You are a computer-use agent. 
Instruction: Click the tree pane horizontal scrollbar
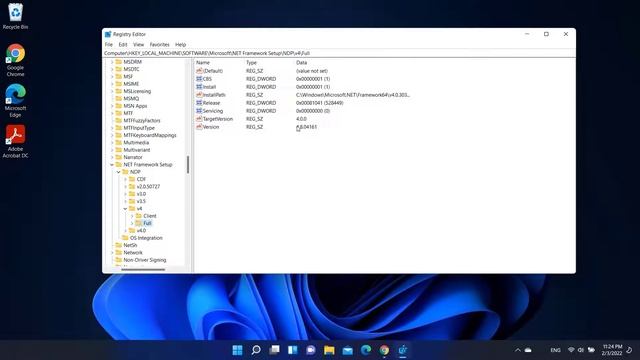point(143,269)
